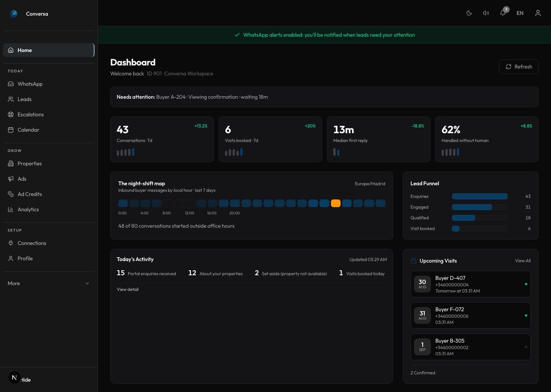The width and height of the screenshot is (551, 392).
Task: Click 2 Set aside stat
Action: (x=291, y=273)
